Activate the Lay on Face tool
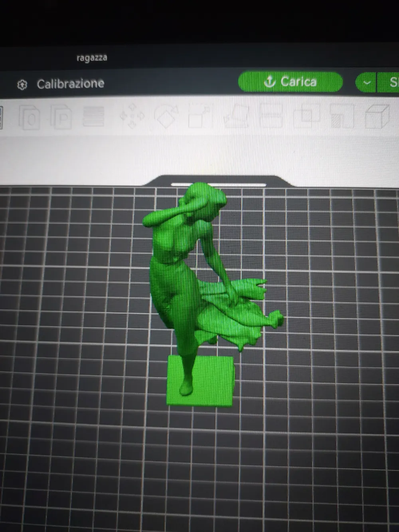The width and height of the screenshot is (399, 532). click(237, 116)
